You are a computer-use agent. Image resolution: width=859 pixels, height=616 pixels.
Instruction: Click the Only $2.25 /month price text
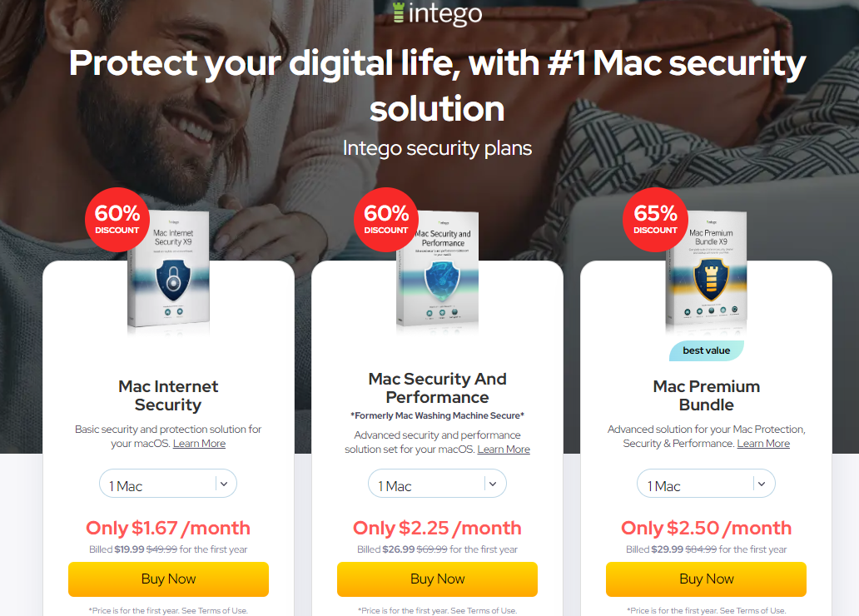[x=437, y=528]
